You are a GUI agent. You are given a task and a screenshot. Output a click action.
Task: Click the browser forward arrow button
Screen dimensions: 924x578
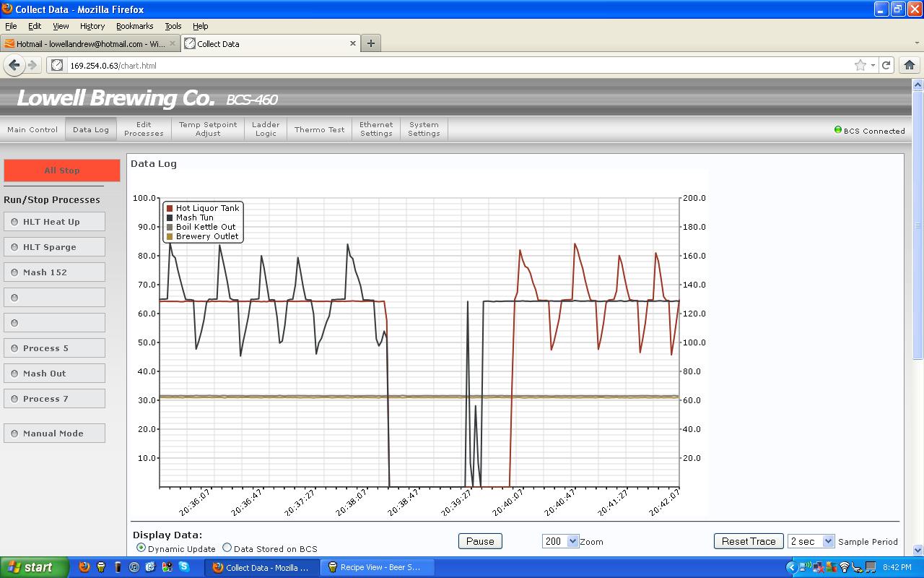[x=32, y=65]
